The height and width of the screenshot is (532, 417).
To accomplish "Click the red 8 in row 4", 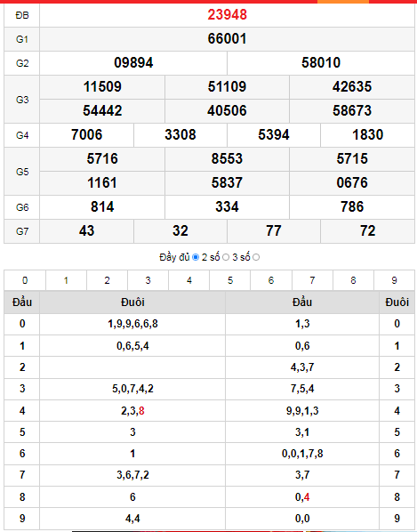I will click(x=141, y=411).
